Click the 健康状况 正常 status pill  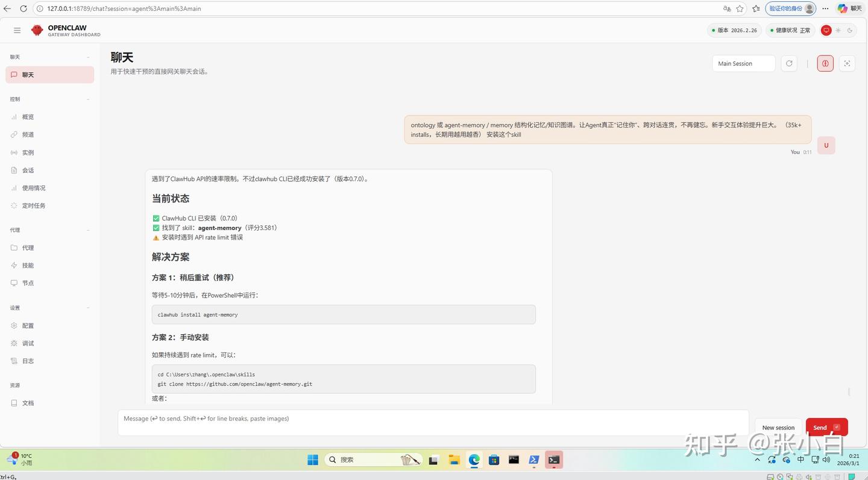point(790,30)
